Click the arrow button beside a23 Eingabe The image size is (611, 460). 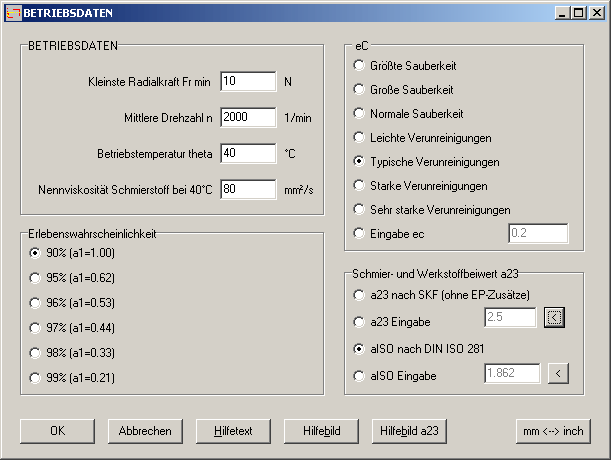click(555, 319)
